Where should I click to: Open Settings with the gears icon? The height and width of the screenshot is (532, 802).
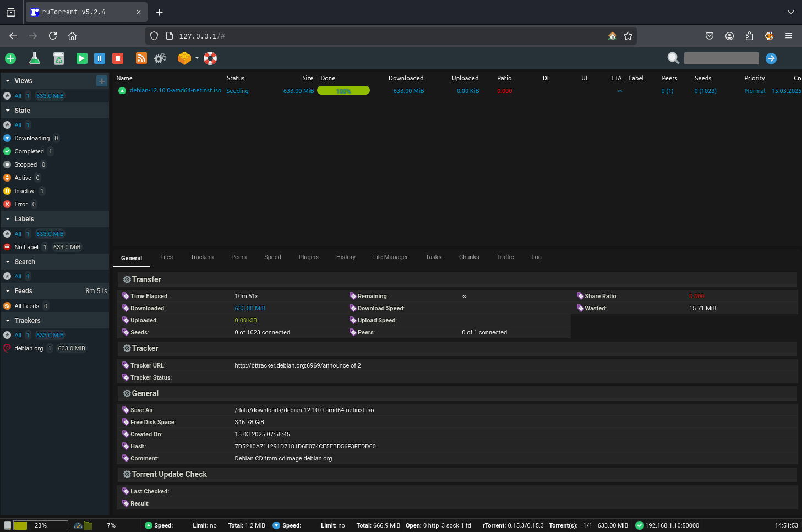point(160,58)
